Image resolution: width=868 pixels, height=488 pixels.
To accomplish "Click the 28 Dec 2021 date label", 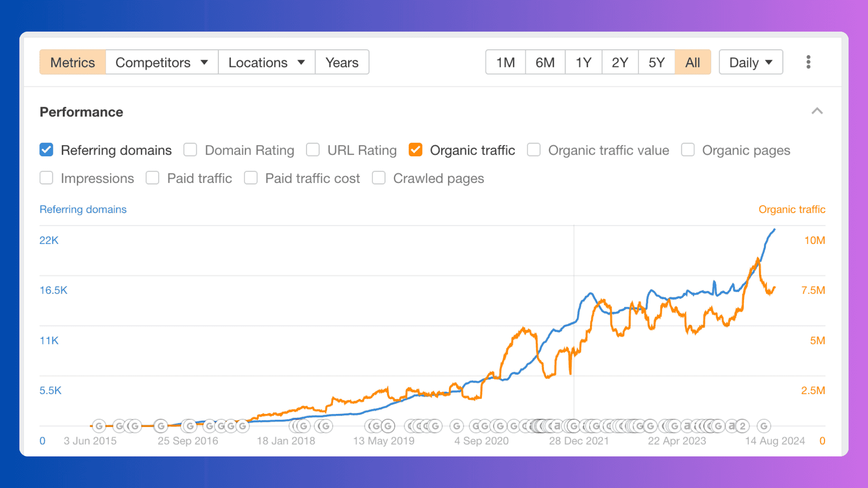I will coord(579,441).
